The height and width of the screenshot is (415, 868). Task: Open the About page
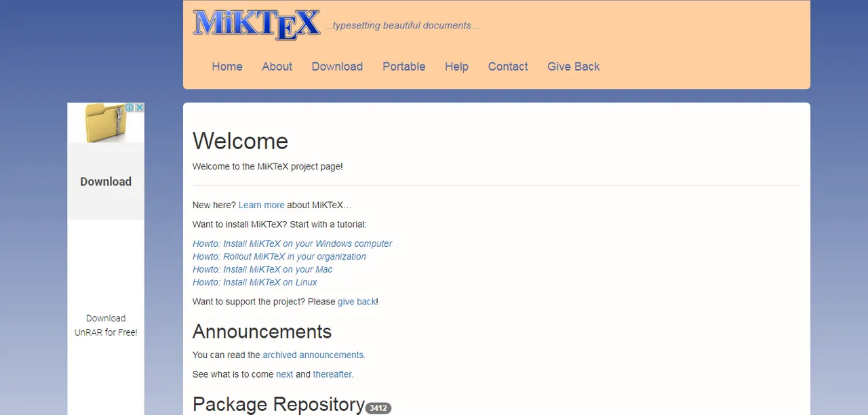click(277, 66)
